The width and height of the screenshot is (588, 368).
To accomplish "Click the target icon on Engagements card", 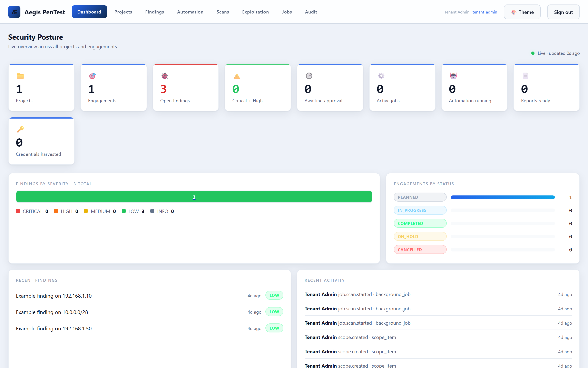I will (92, 76).
